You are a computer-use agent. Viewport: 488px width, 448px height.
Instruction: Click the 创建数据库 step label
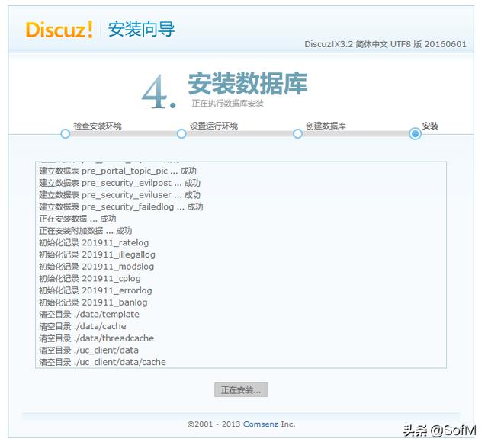tap(326, 126)
